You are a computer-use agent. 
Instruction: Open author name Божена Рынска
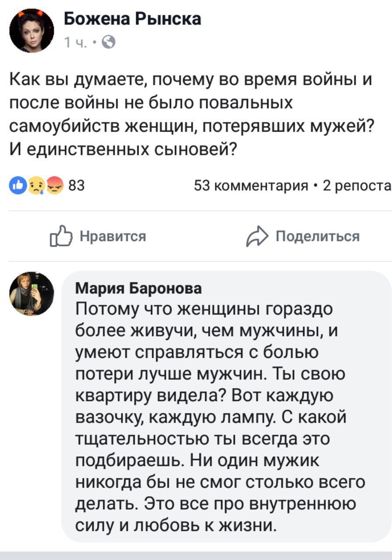click(133, 19)
